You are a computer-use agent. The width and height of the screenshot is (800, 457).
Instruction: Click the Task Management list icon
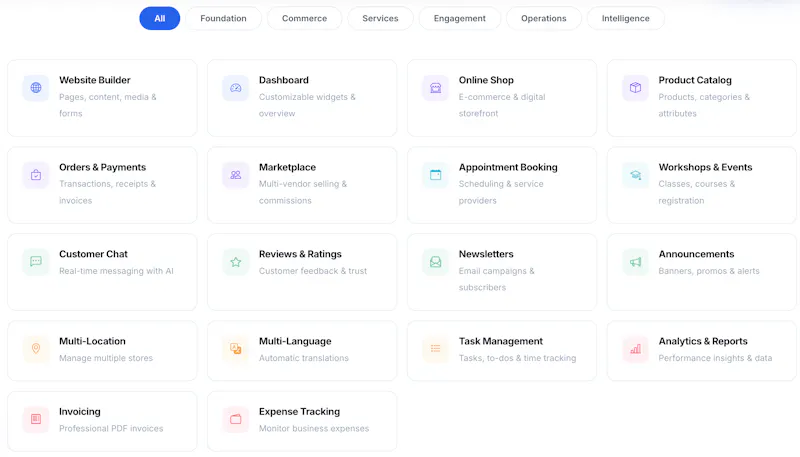click(435, 348)
